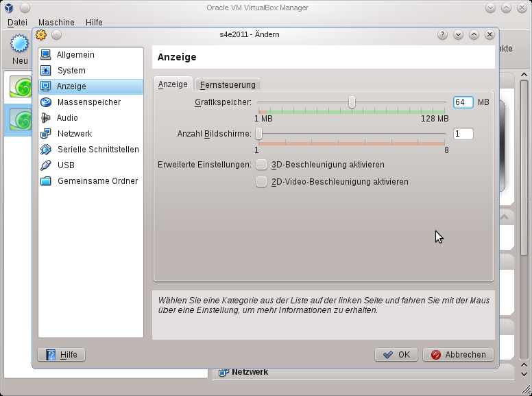Viewport: 532px width, 396px height.
Task: Click the 128 MB slider maximum label
Action: pos(435,119)
